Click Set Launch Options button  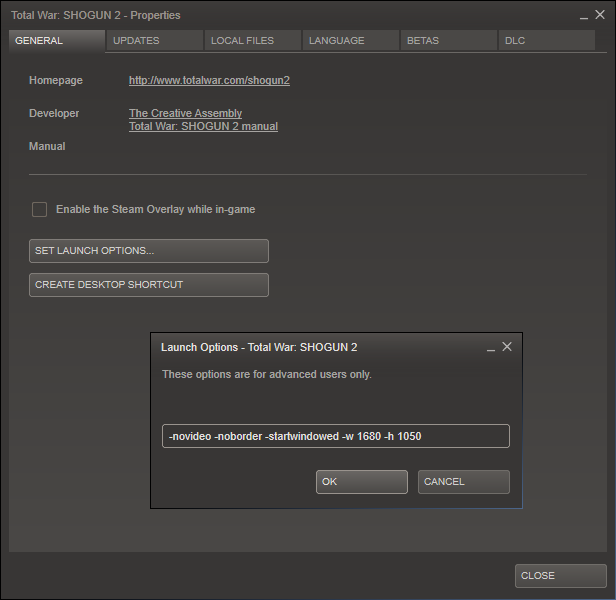click(x=149, y=251)
